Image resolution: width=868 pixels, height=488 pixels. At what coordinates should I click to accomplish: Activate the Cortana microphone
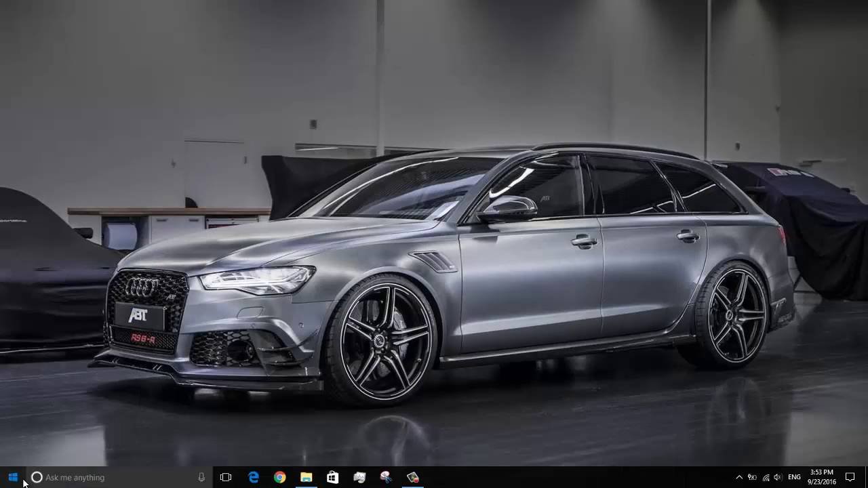point(201,477)
